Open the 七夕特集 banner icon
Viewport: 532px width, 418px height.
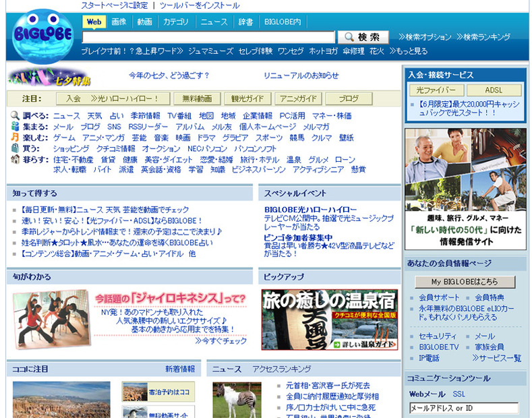pyautogui.click(x=49, y=78)
